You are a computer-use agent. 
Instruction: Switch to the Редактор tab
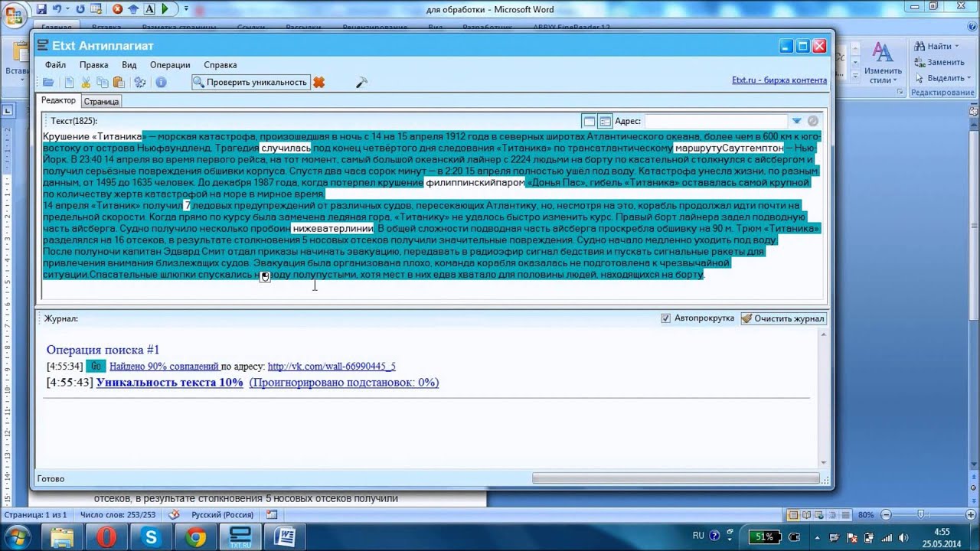point(58,101)
